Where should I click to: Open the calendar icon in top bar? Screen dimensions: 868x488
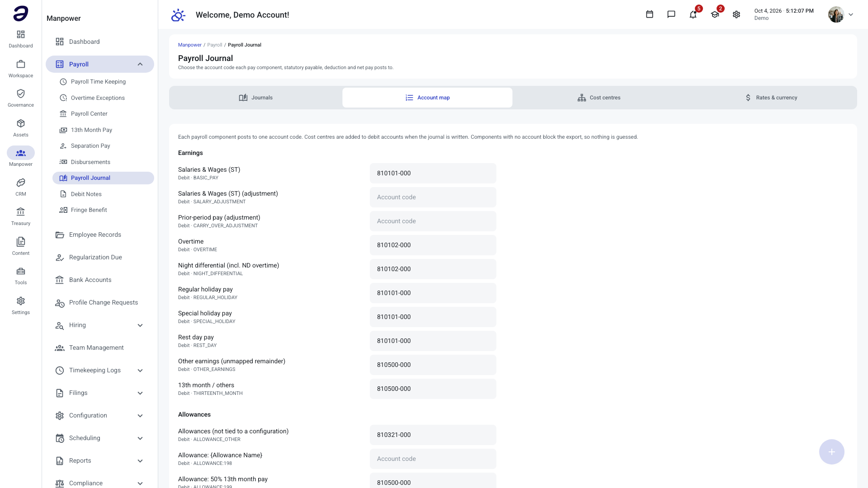(x=650, y=14)
